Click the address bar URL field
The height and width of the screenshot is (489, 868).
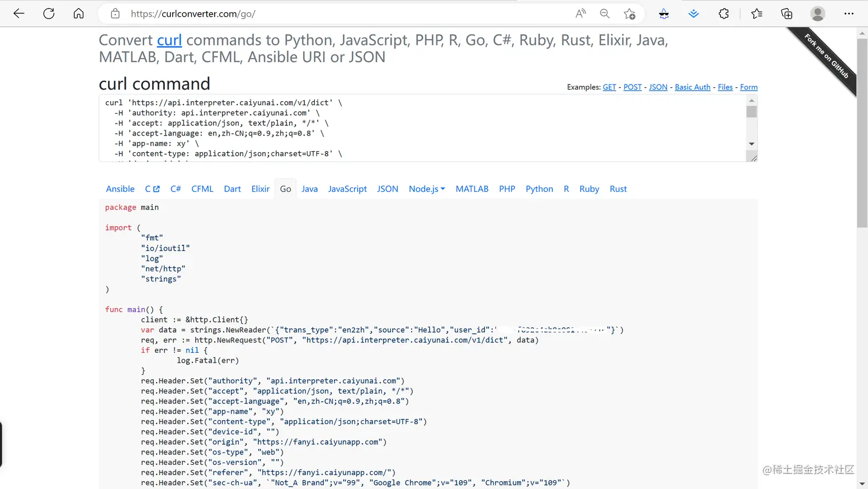pos(344,14)
